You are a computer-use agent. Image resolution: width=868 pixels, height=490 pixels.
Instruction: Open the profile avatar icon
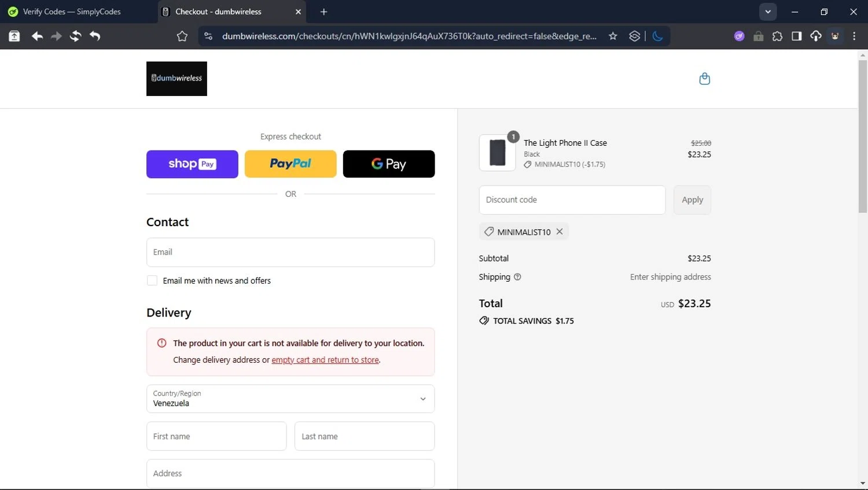(835, 36)
